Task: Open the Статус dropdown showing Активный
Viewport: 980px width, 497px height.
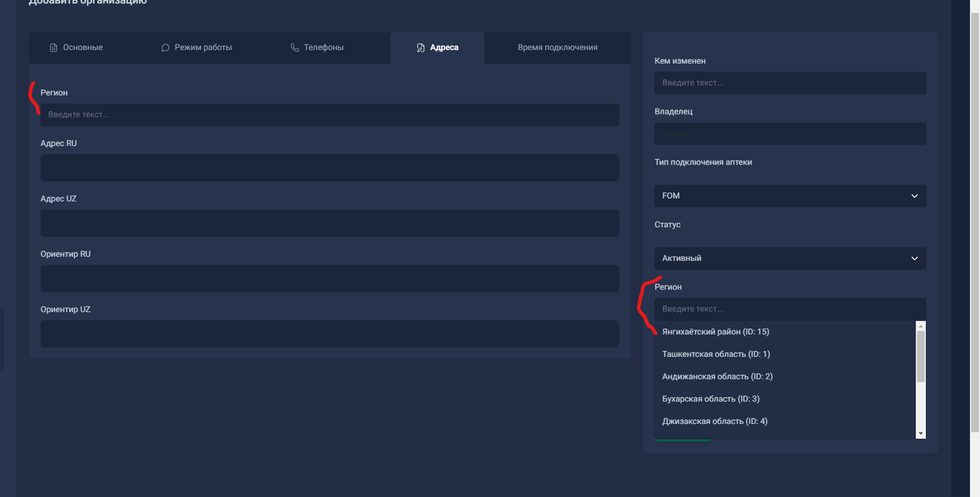Action: [x=790, y=259]
